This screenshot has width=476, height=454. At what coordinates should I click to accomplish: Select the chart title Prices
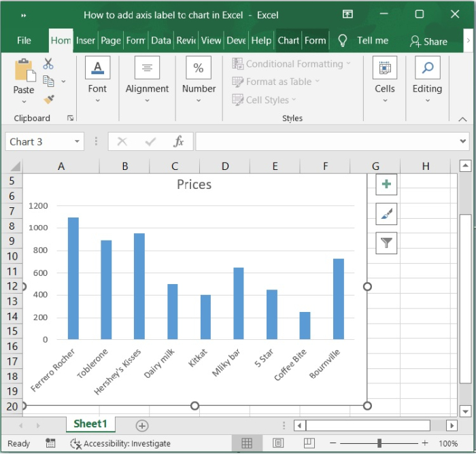pyautogui.click(x=194, y=184)
